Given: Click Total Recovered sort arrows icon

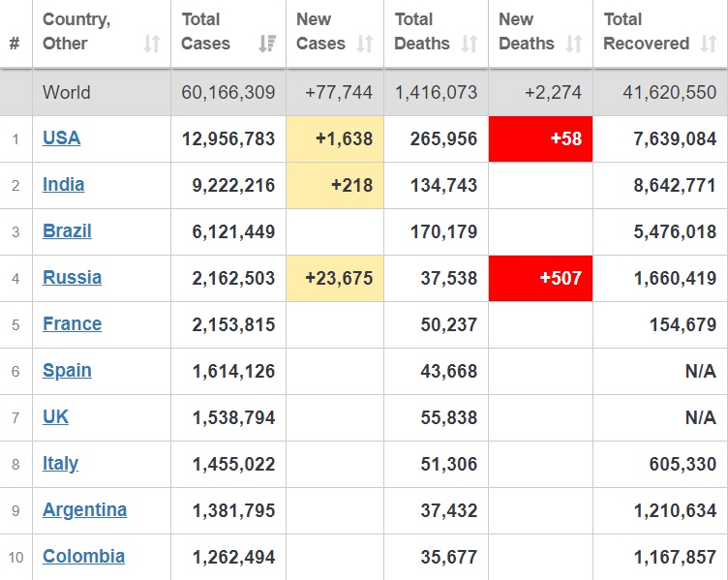Looking at the screenshot, I should click(x=709, y=44).
